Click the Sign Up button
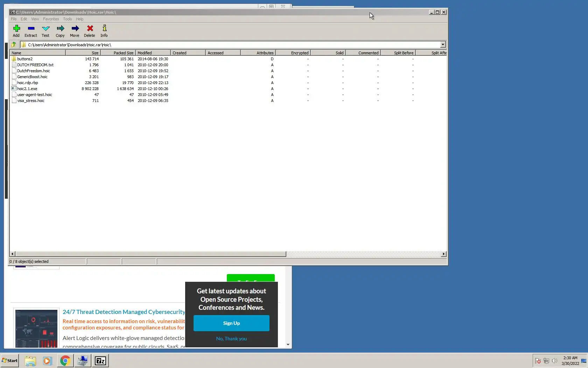588x368 pixels. pyautogui.click(x=231, y=323)
